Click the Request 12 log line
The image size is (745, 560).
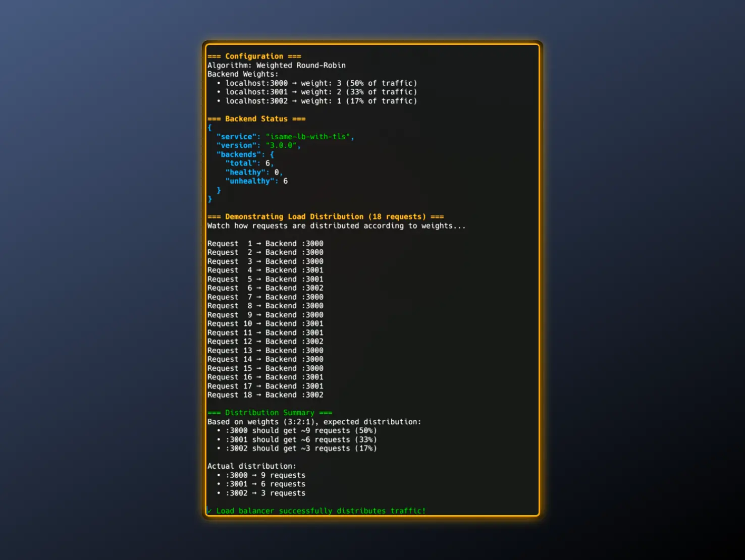point(265,342)
